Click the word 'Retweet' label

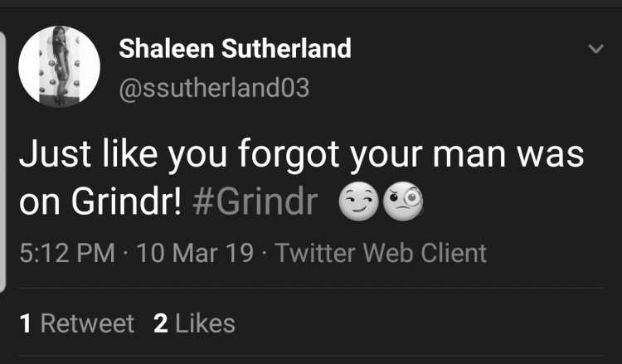(x=87, y=323)
